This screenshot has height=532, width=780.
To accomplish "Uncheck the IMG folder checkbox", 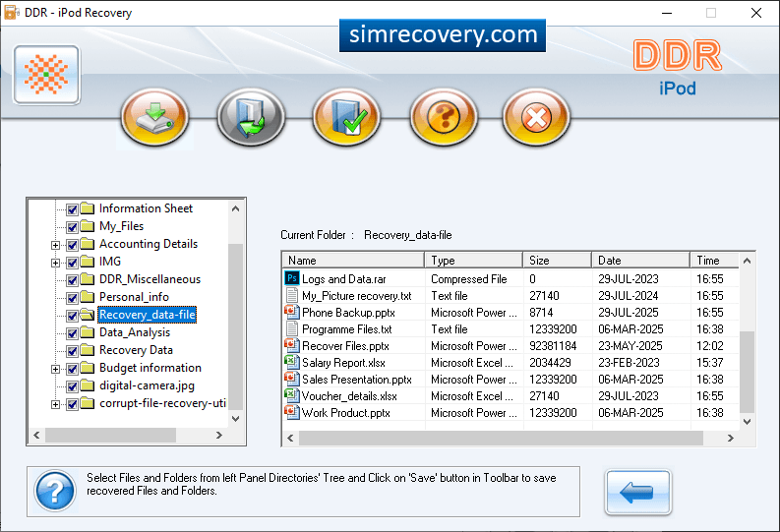I will pos(72,263).
